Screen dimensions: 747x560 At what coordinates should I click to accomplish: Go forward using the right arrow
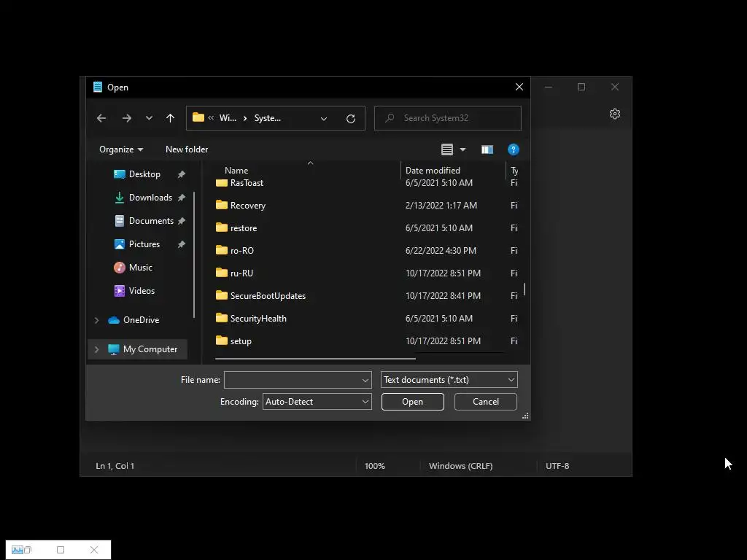click(127, 118)
